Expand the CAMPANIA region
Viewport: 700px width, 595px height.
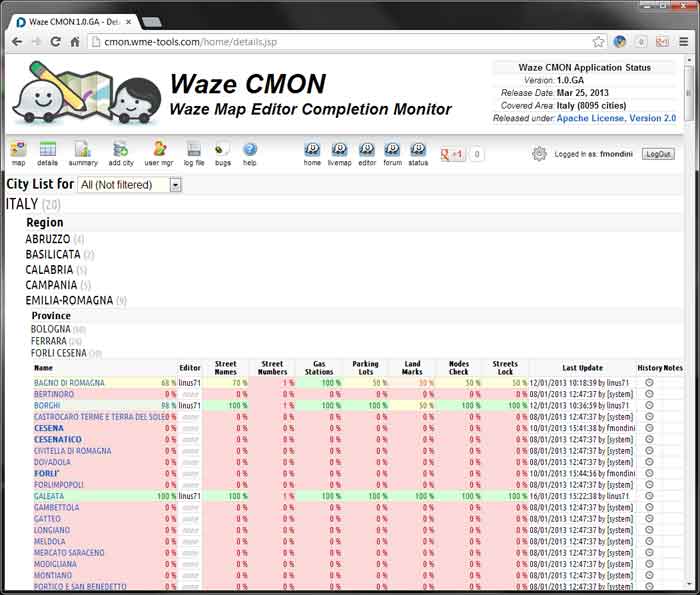(51, 285)
